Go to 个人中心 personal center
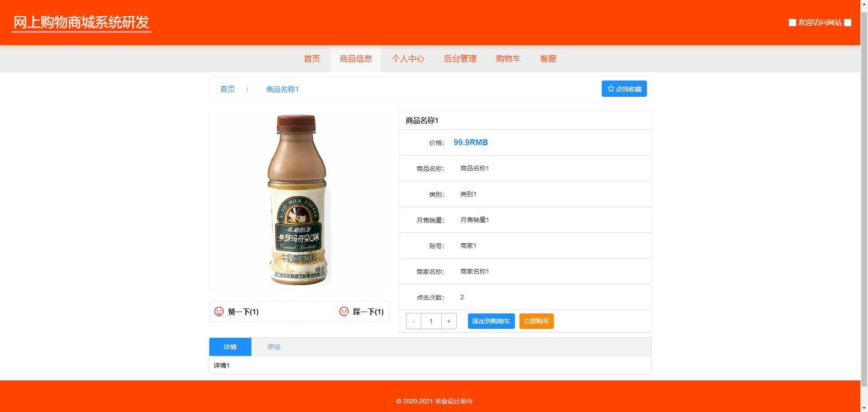The height and width of the screenshot is (412, 868). 408,59
